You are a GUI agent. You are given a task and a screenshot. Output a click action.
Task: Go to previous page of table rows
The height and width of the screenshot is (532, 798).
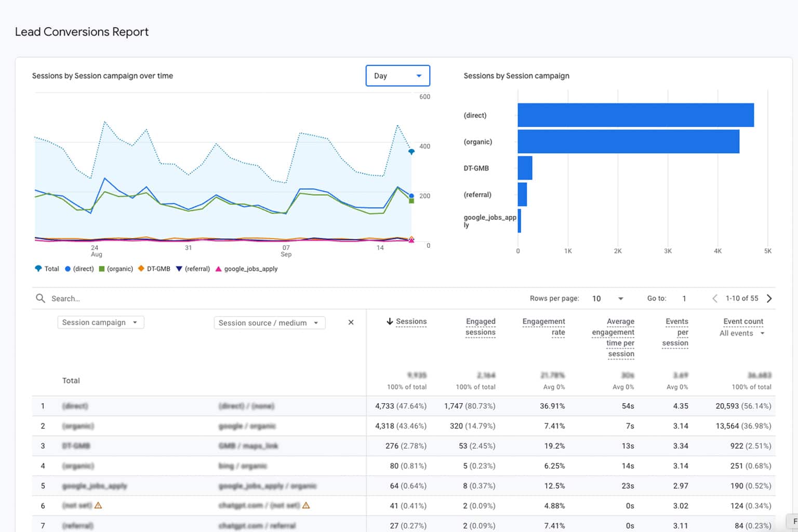click(715, 298)
